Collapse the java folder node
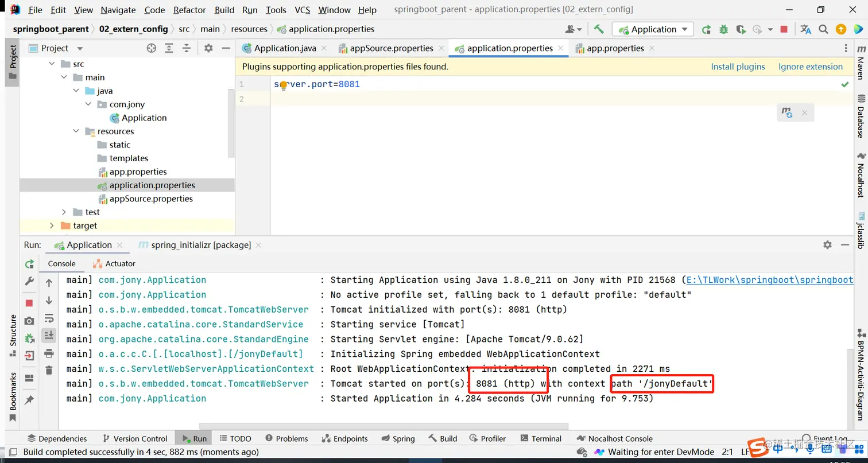868x463 pixels. click(x=76, y=91)
